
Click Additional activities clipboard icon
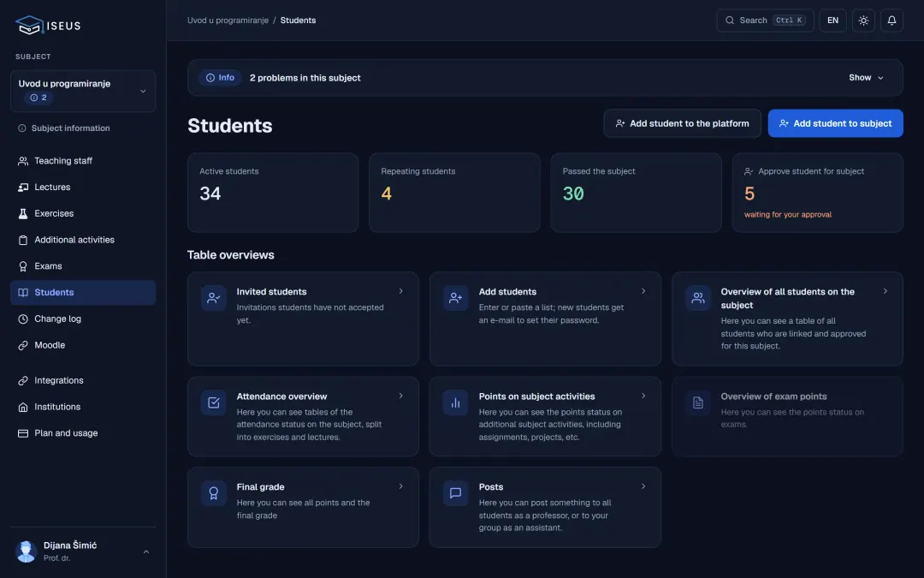tap(23, 240)
